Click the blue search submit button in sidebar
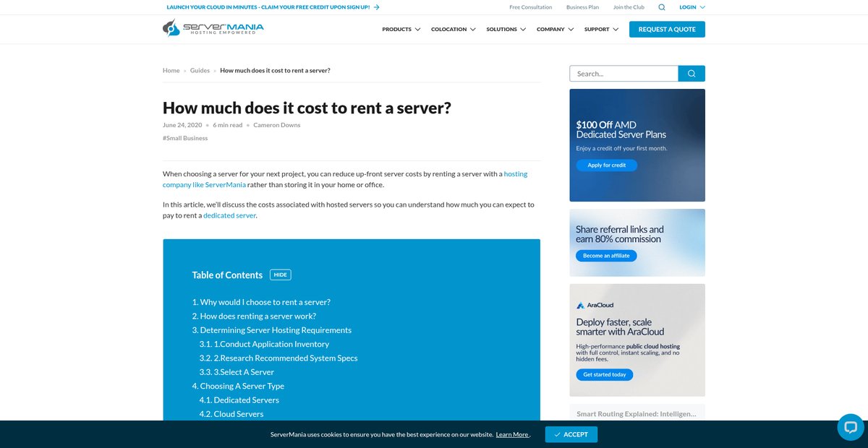The image size is (868, 448). (x=692, y=74)
